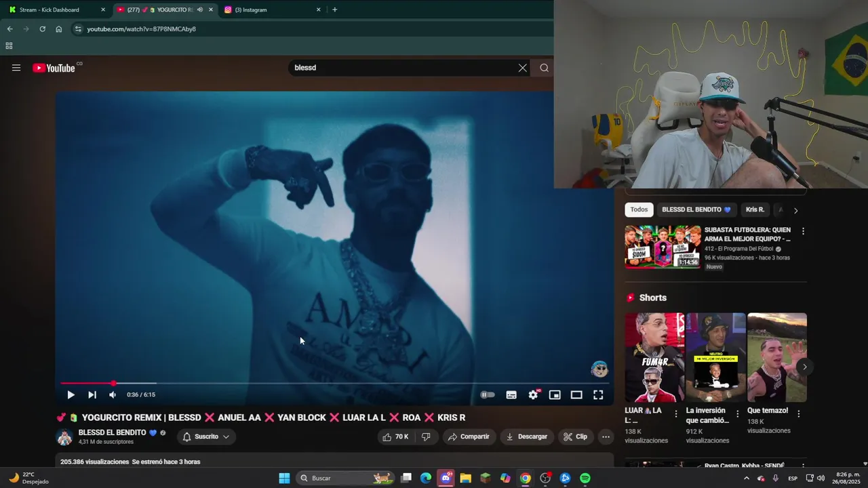Clear the YouTube search text

523,68
